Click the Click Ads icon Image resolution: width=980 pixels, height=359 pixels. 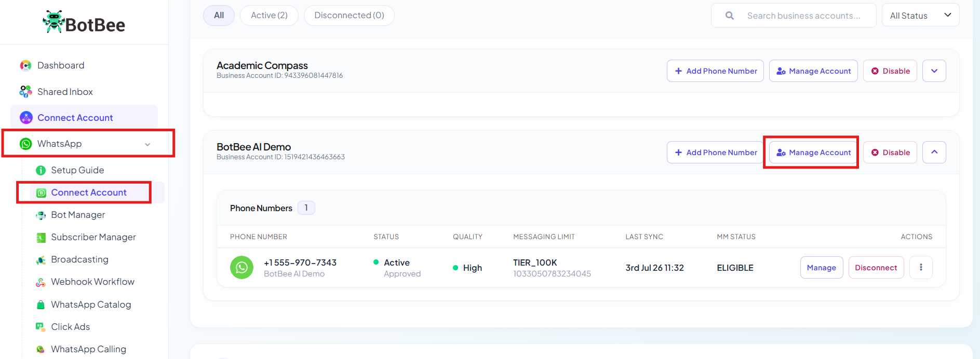41,327
